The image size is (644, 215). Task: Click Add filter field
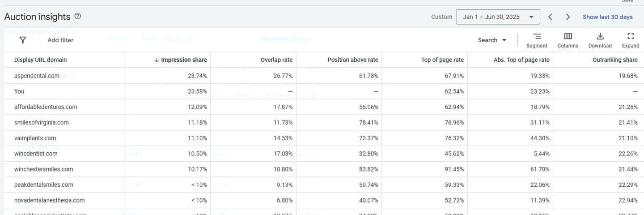[x=60, y=40]
